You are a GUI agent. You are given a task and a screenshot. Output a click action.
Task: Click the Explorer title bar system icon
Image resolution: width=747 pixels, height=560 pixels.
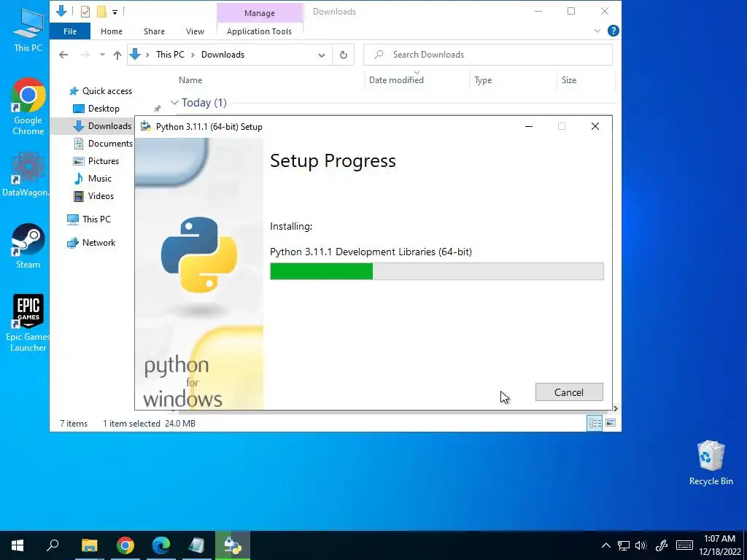61,11
